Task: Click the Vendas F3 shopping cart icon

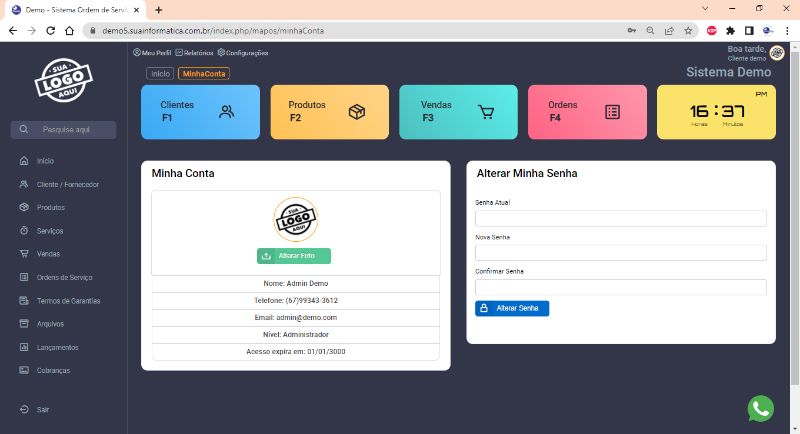Action: tap(486, 112)
